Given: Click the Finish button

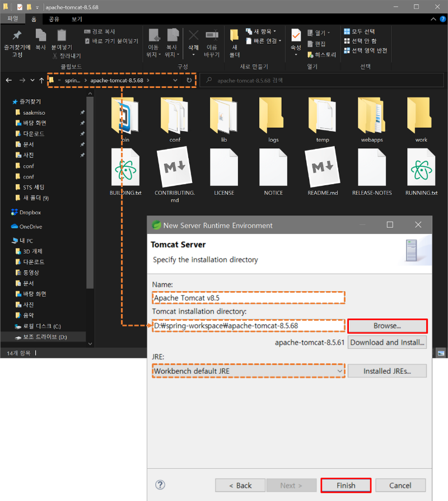Looking at the screenshot, I should [x=346, y=485].
